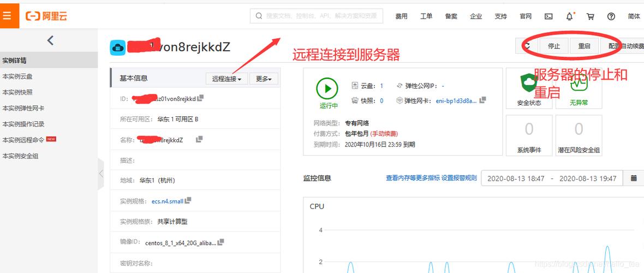Open 官网 in top navigation
This screenshot has width=644, height=273.
(x=526, y=16)
